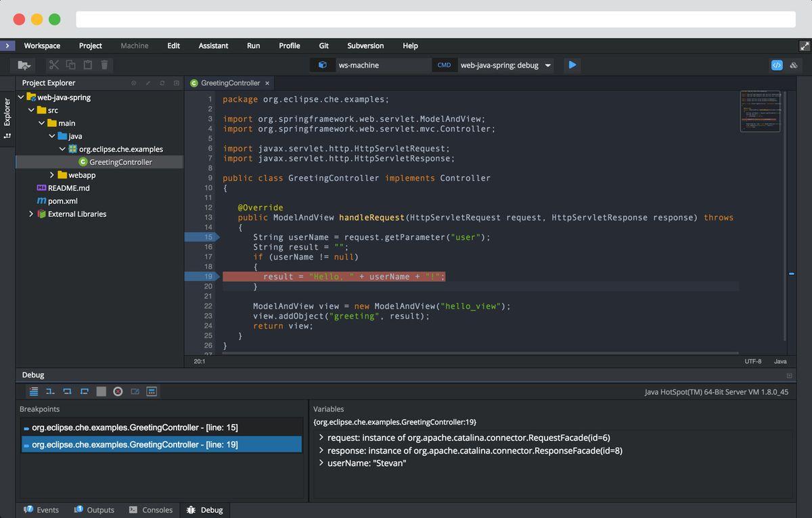Stop debugging with the gray square button

tap(101, 392)
